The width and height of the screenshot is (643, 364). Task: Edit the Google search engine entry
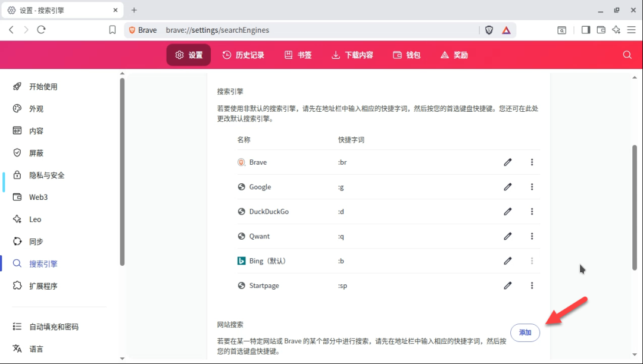[507, 187]
